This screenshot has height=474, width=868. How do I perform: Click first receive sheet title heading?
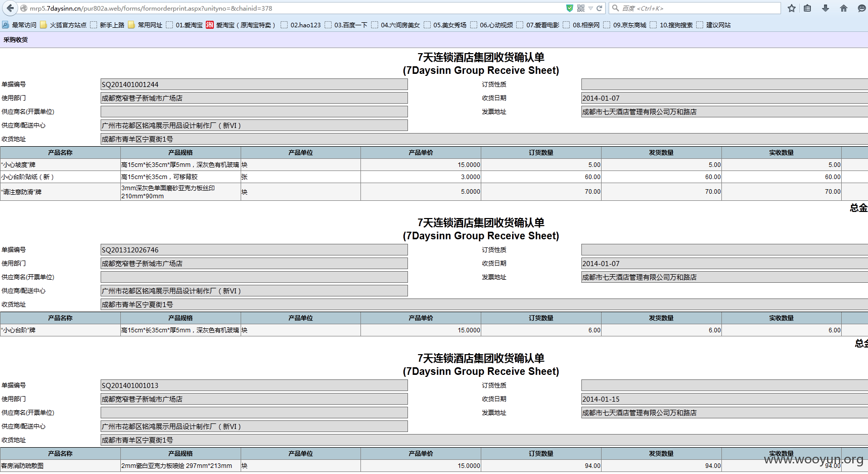tap(481, 64)
